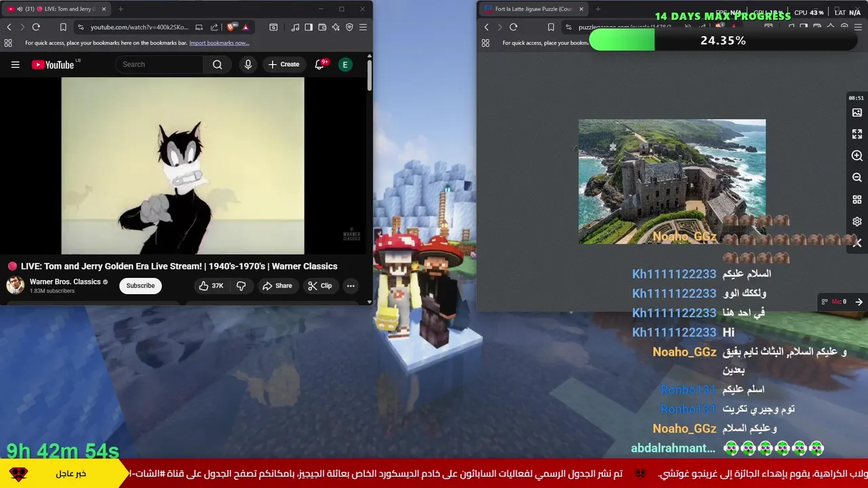Click the Create button on YouTube
The height and width of the screenshot is (488, 868).
pyautogui.click(x=283, y=64)
